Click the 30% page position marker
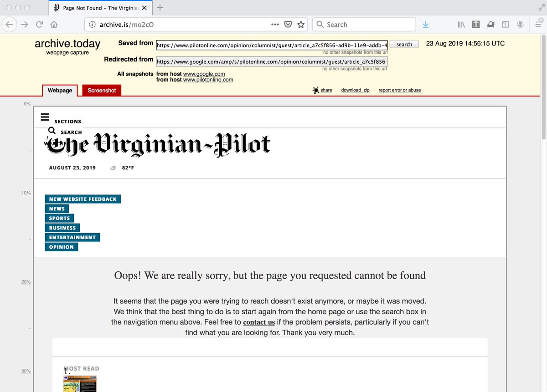The height and width of the screenshot is (392, 547). point(26,372)
